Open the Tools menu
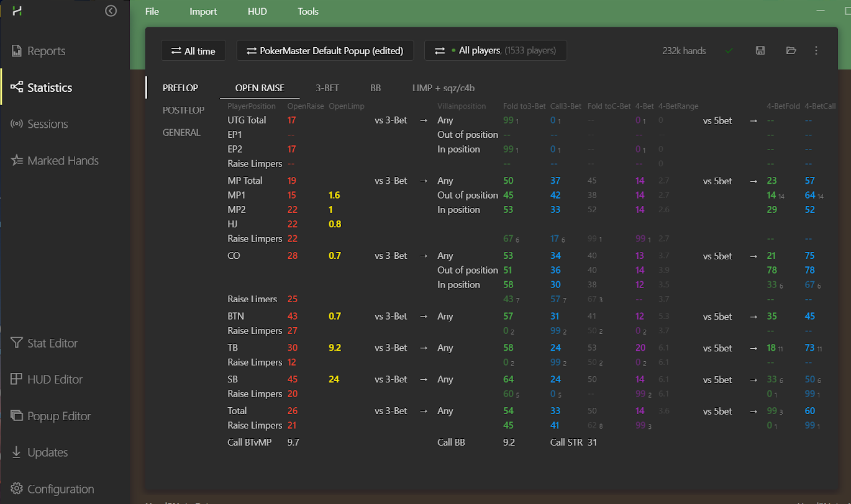The image size is (851, 504). coord(308,11)
